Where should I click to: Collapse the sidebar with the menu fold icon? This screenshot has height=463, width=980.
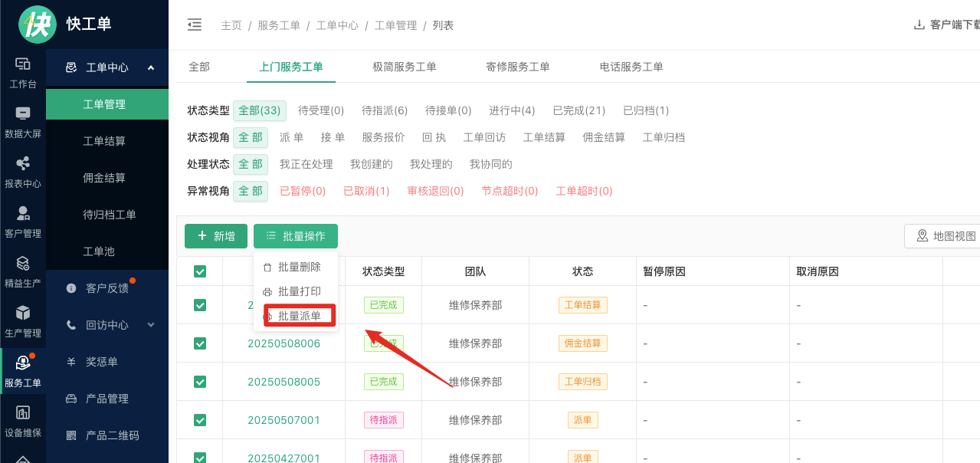195,25
